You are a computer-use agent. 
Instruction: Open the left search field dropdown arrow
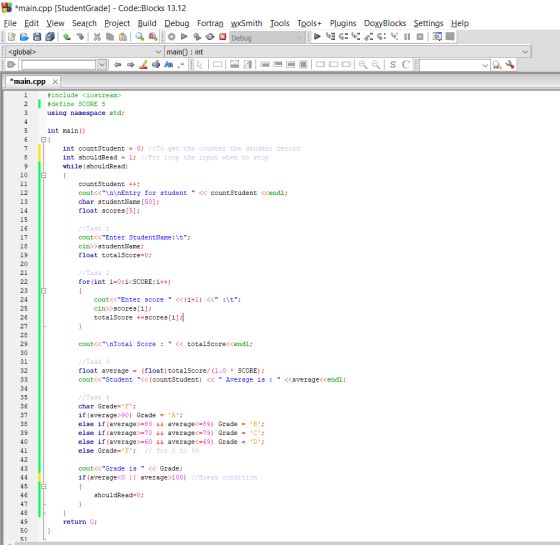tap(102, 65)
